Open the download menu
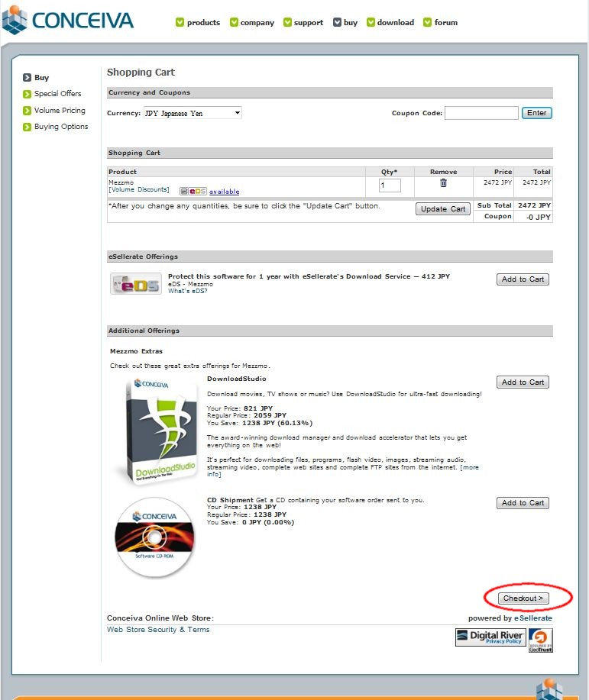Screen dimensions: 589x700 tap(396, 22)
